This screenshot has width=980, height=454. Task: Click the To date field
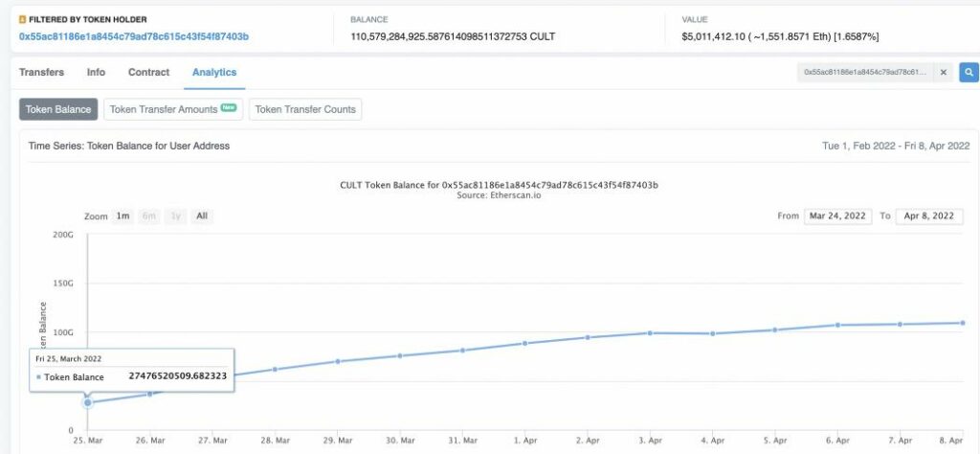pyautogui.click(x=928, y=216)
